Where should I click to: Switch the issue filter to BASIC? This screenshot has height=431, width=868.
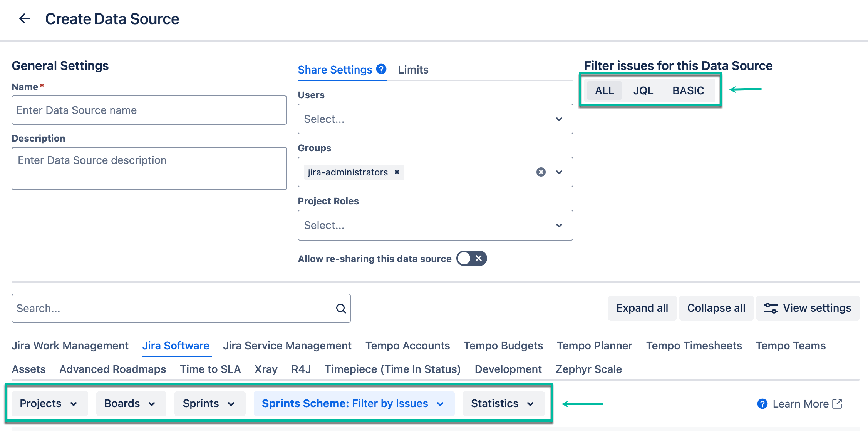click(x=689, y=90)
